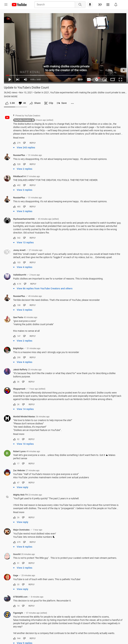Like the video with 3.8K thumbs up

click(x=10, y=103)
